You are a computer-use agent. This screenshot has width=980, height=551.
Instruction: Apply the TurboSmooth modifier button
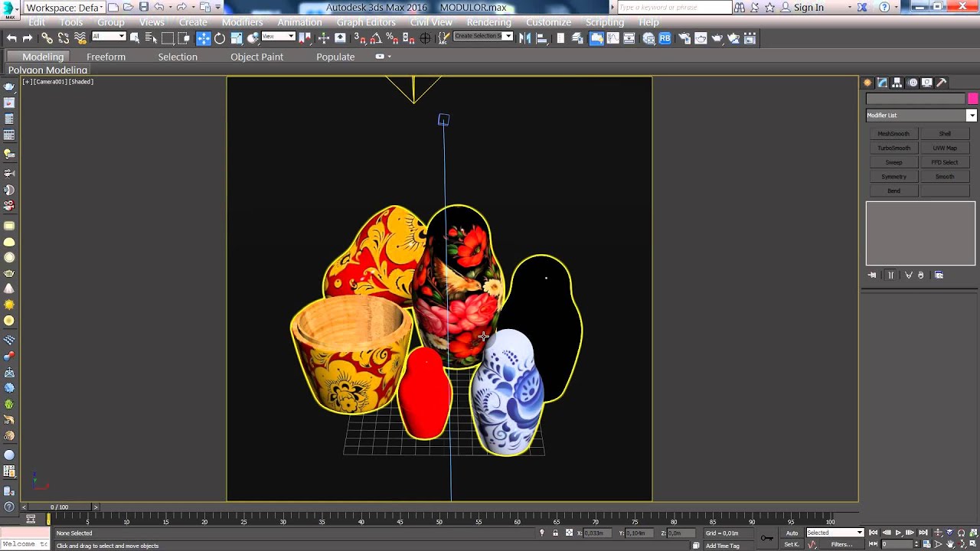(x=893, y=148)
